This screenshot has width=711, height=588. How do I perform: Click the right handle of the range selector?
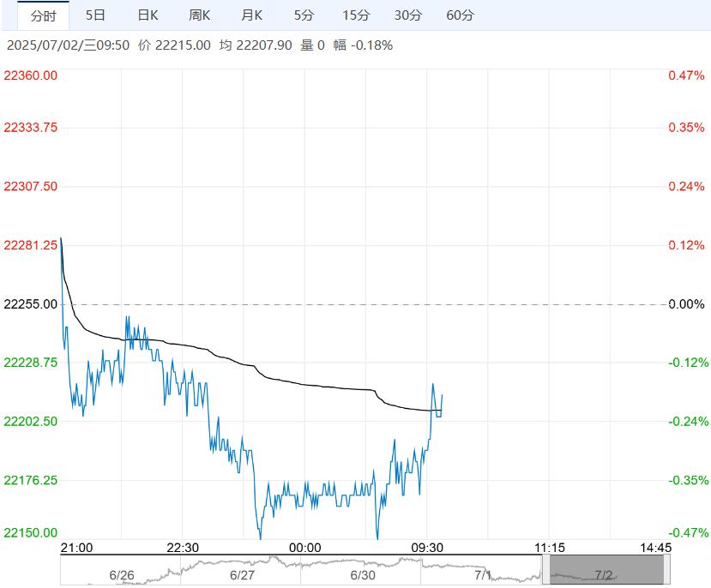click(667, 569)
